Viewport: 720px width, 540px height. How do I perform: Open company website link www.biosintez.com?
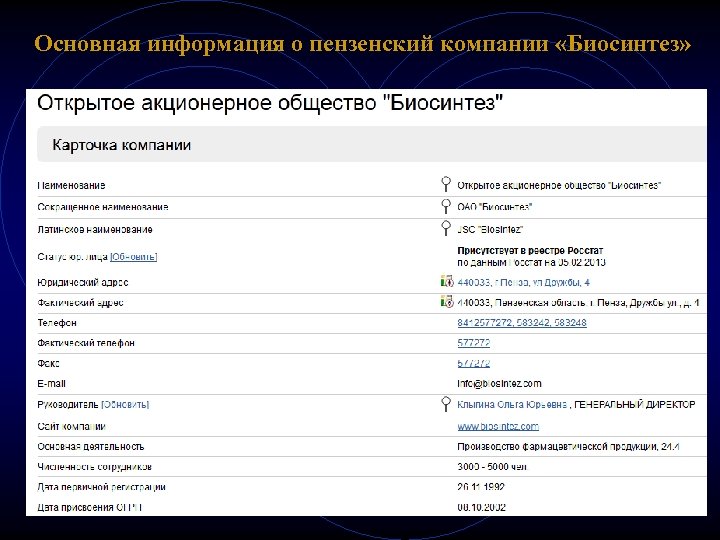tap(498, 427)
